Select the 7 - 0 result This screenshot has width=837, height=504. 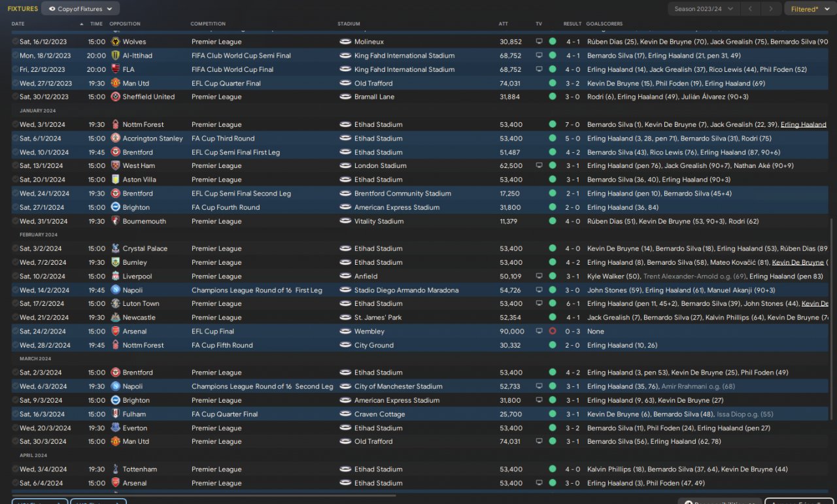[573, 125]
